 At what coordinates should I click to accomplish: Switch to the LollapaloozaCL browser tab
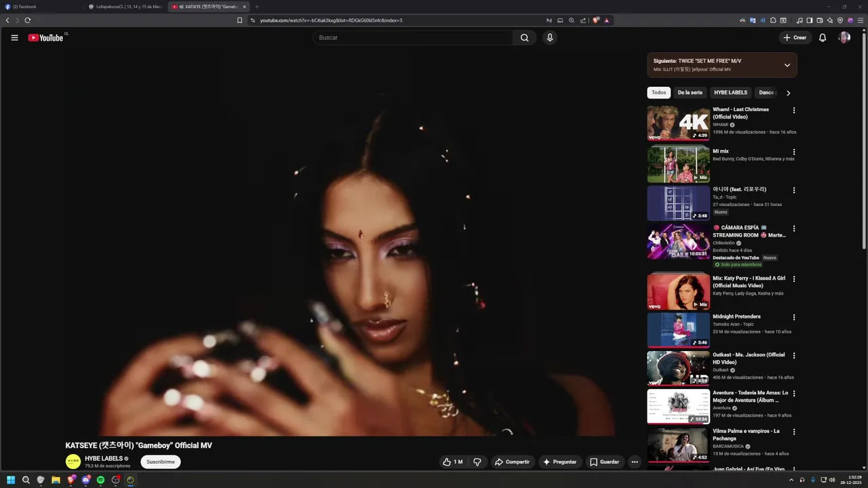(125, 7)
